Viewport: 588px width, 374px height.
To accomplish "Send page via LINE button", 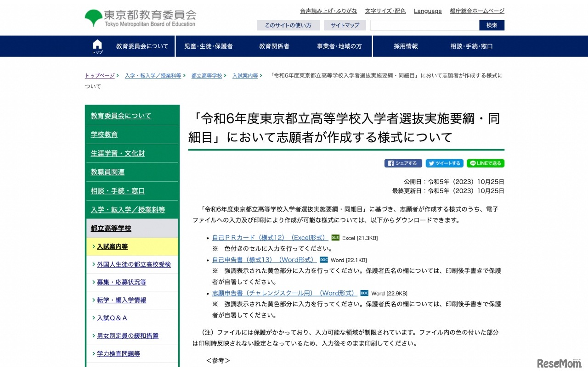I will tap(485, 163).
